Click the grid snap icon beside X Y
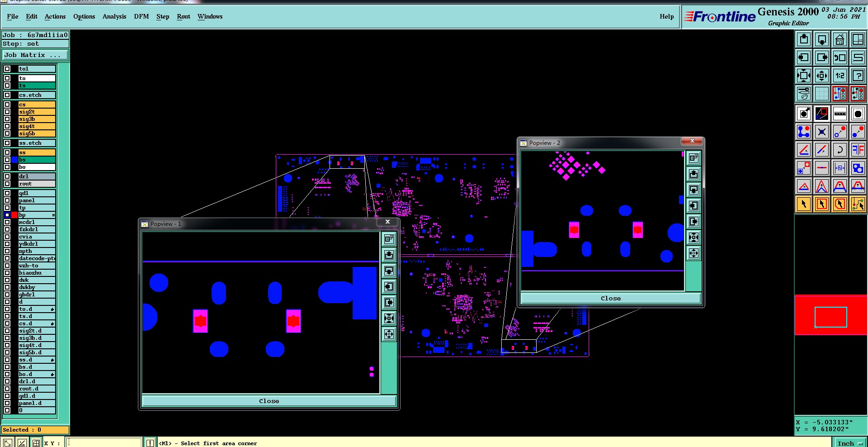 [x=36, y=443]
